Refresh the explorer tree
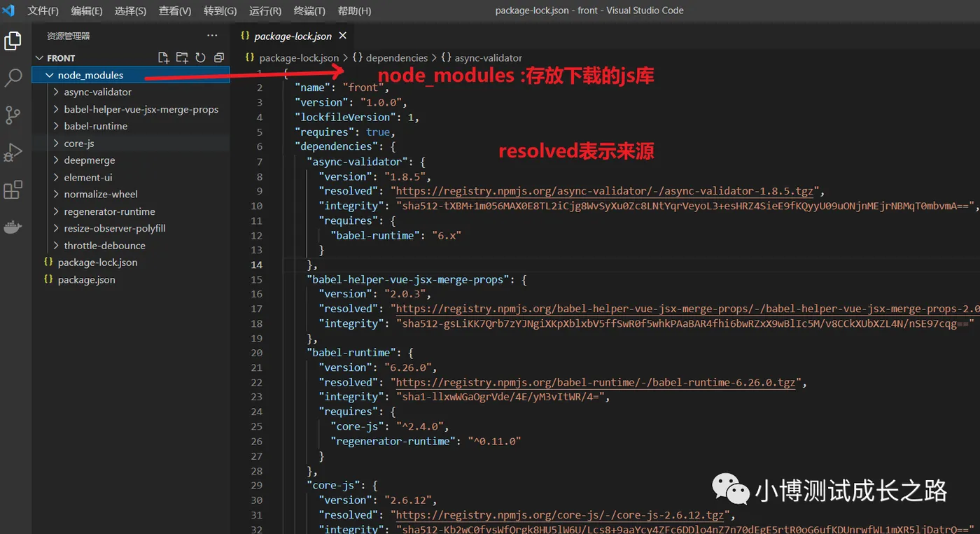This screenshot has height=534, width=980. (200, 57)
